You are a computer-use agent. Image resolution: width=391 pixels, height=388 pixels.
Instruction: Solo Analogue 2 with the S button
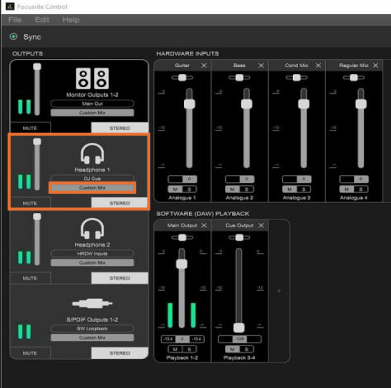[x=247, y=189]
